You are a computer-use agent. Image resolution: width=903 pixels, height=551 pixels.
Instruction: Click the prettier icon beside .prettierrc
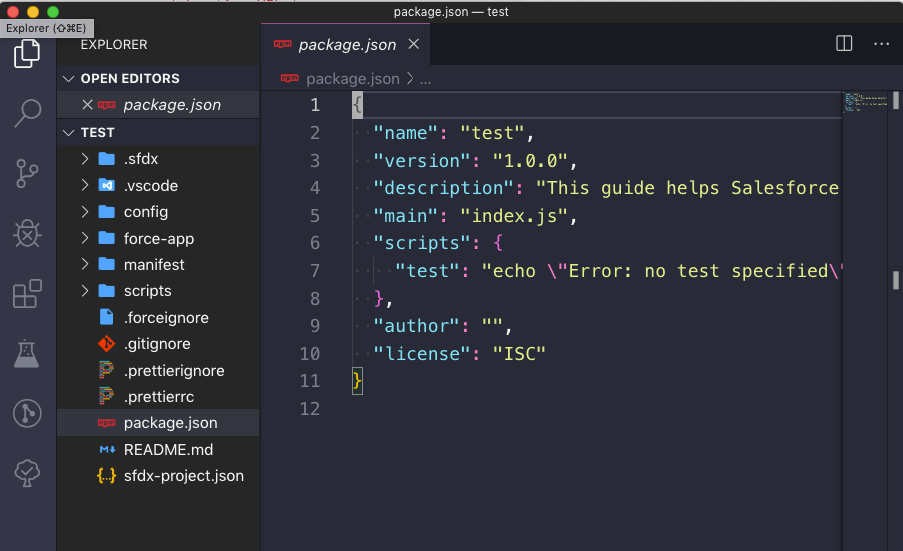point(107,397)
